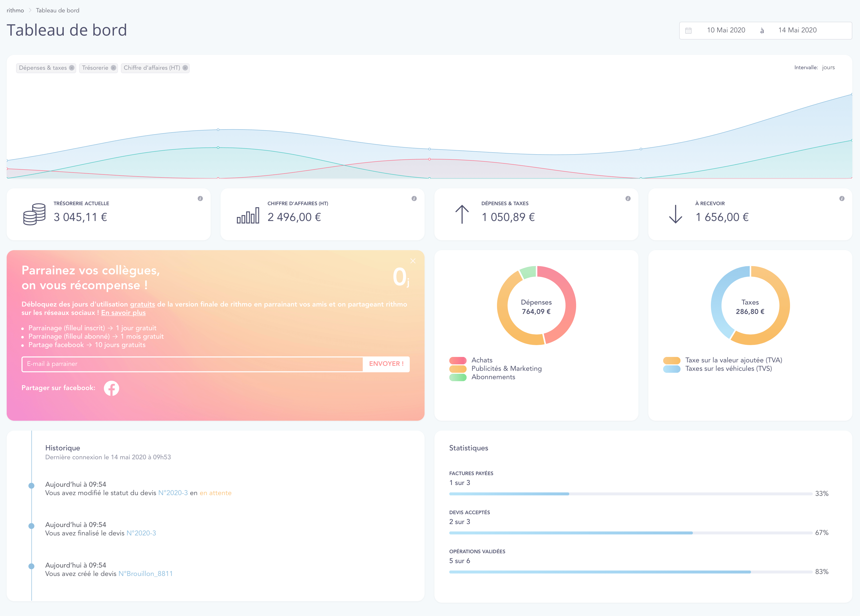This screenshot has height=616, width=860.
Task: Click the Abonnements legend swatch
Action: coord(458,377)
